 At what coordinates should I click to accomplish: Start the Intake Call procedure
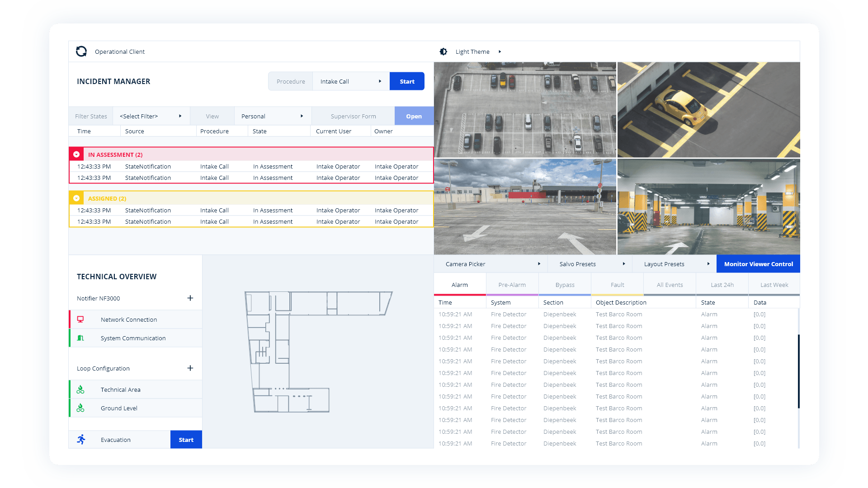[407, 81]
